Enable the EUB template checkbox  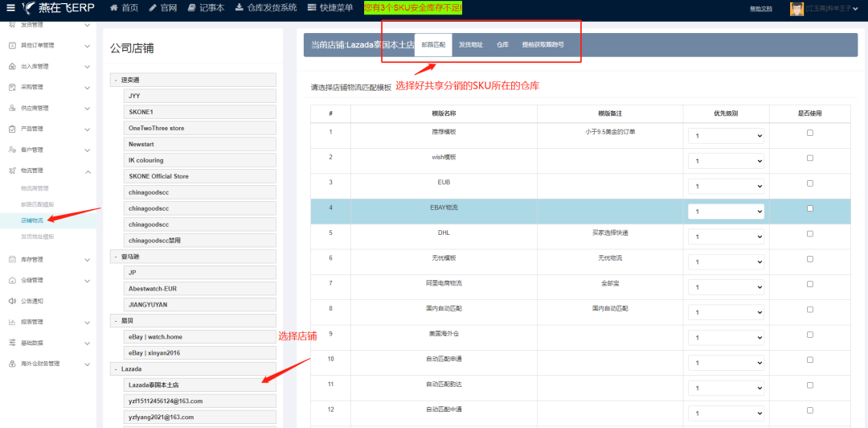point(810,183)
